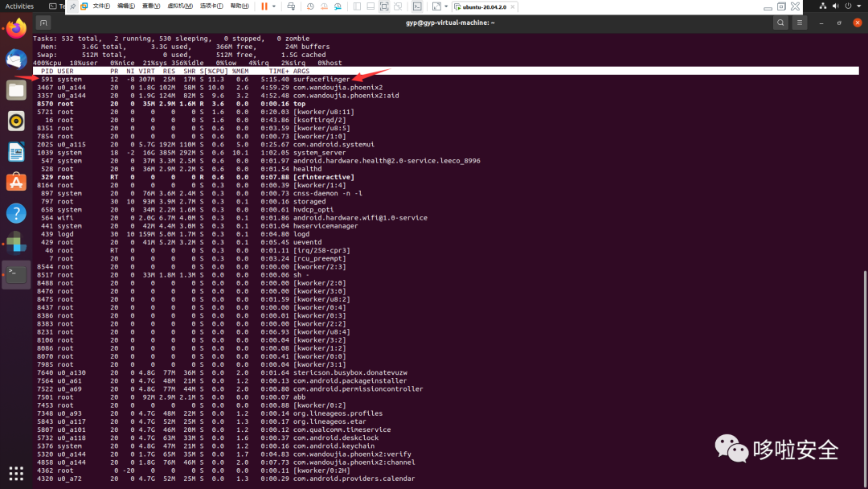Image resolution: width=868 pixels, height=489 pixels.
Task: Click the terminal window vertical scrollbar
Action: pos(865,379)
